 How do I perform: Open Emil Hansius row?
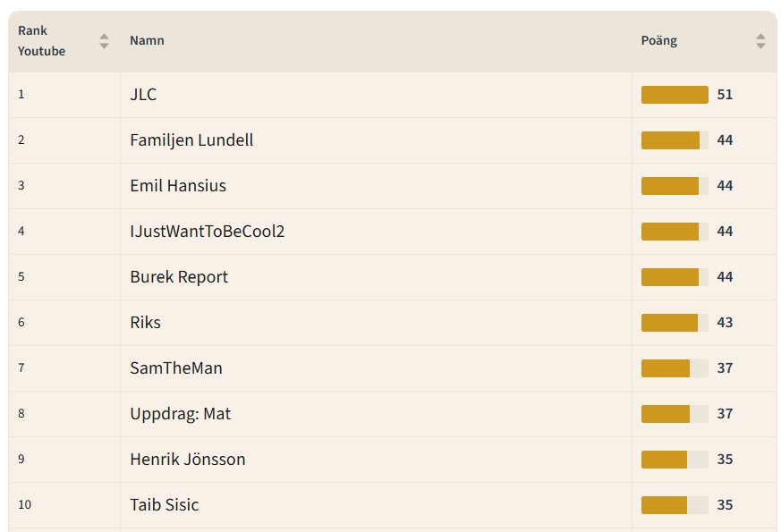pyautogui.click(x=178, y=186)
